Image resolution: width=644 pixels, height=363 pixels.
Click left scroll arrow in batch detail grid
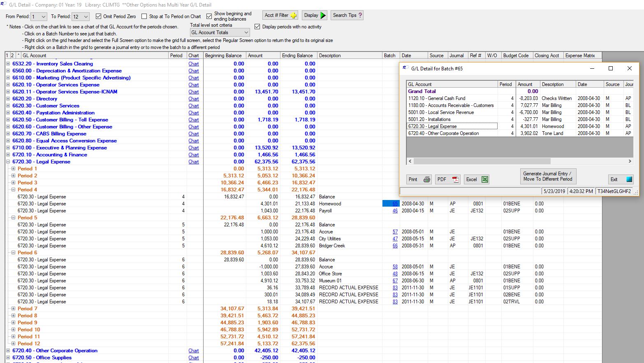(410, 161)
